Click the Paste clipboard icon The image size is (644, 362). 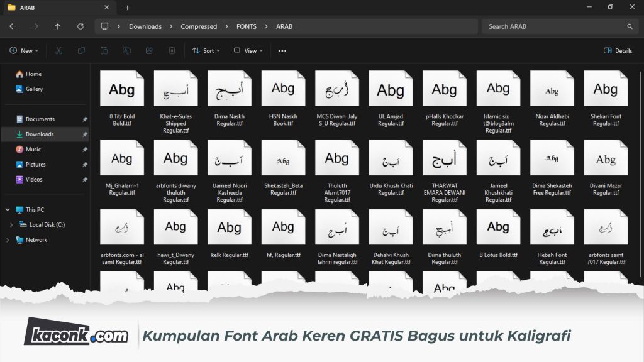(104, 50)
